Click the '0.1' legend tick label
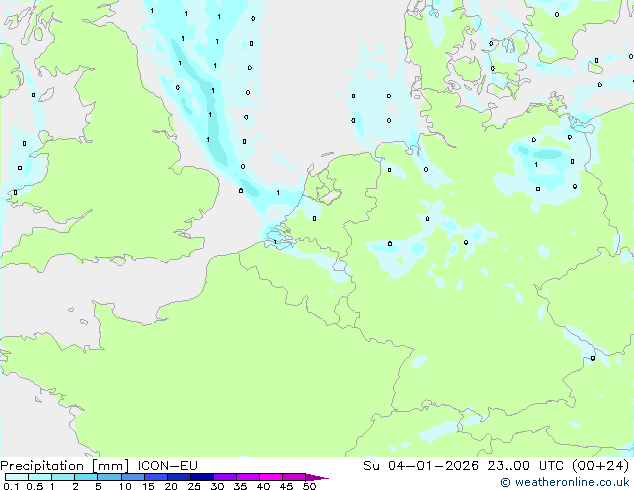Screen dimensions: 634x490 [x=11, y=486]
